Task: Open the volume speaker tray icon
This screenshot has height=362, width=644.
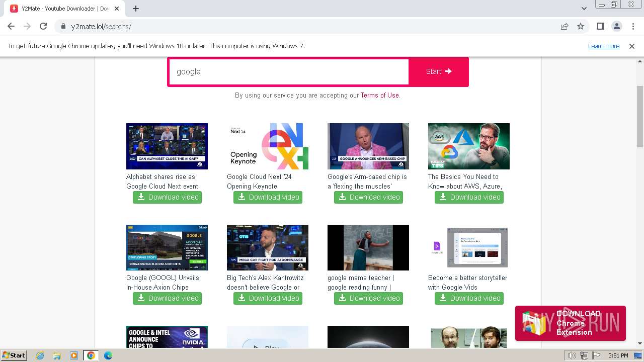Action: click(572, 355)
